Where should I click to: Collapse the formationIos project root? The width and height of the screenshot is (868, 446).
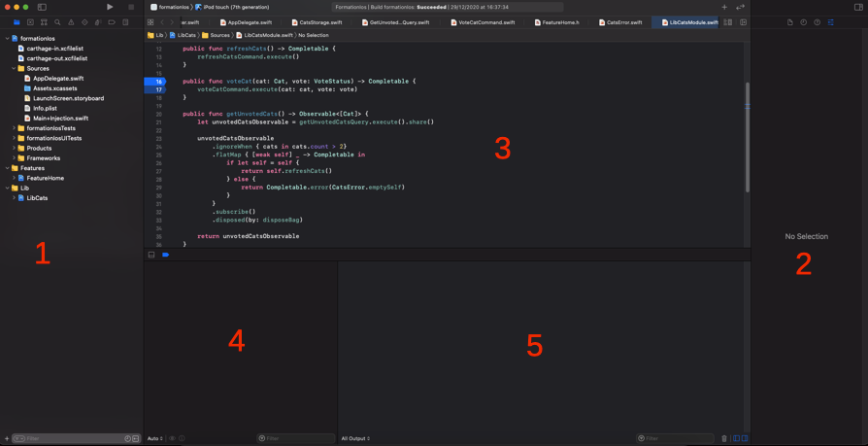7,38
